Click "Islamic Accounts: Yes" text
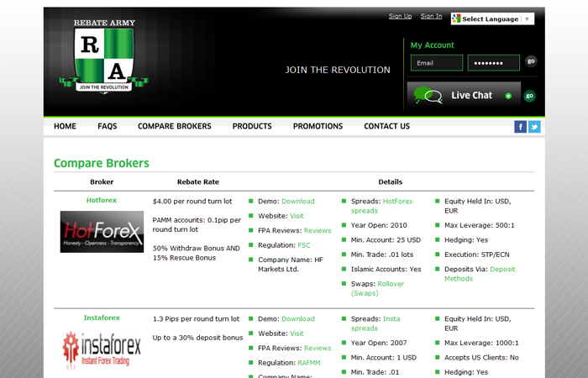This screenshot has height=378, width=588. [386, 270]
